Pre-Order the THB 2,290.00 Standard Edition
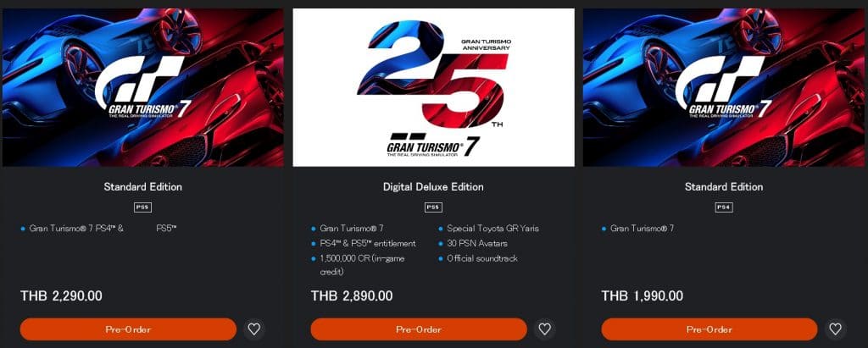The image size is (868, 348). point(129,329)
